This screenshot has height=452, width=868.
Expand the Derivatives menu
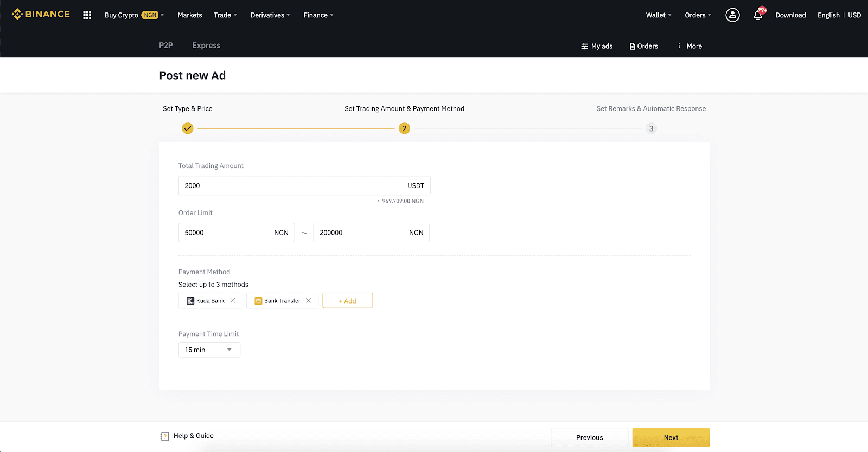tap(270, 15)
